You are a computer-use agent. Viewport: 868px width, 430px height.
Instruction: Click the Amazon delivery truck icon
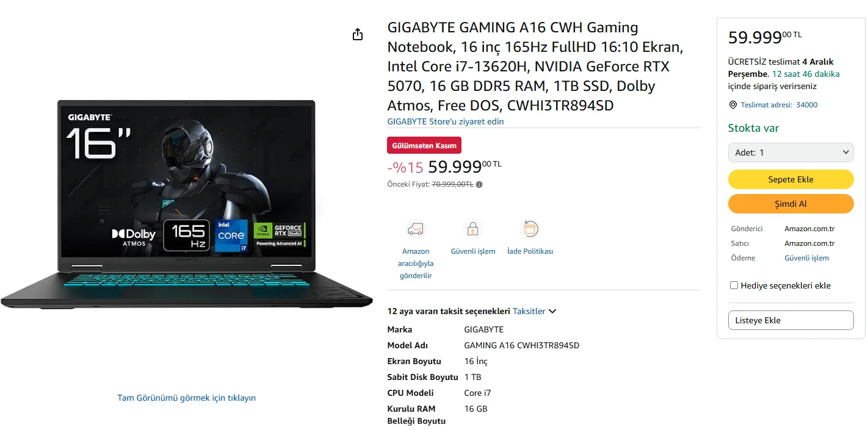(416, 229)
